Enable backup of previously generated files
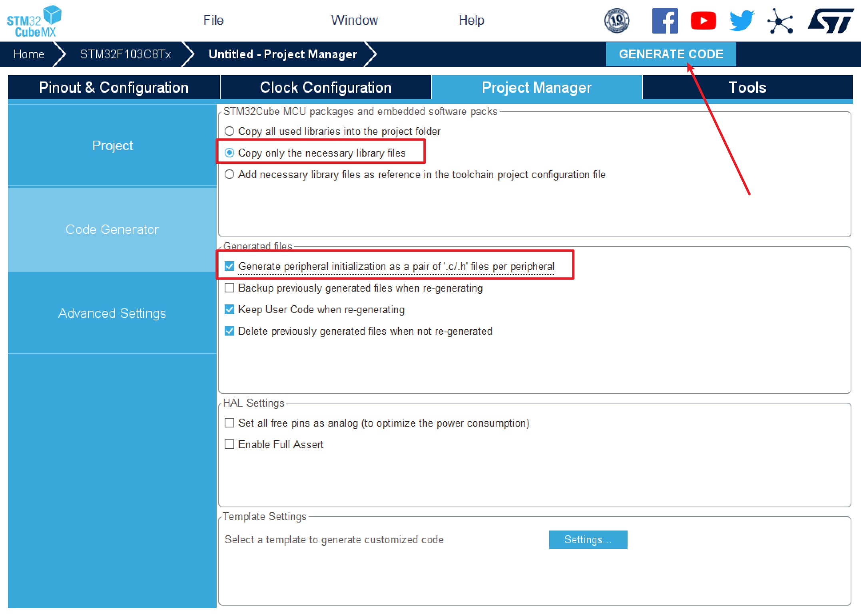The image size is (861, 616). 229,288
